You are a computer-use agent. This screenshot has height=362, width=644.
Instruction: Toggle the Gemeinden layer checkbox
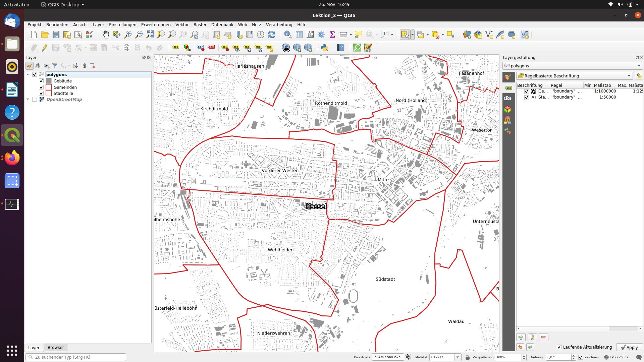[41, 87]
